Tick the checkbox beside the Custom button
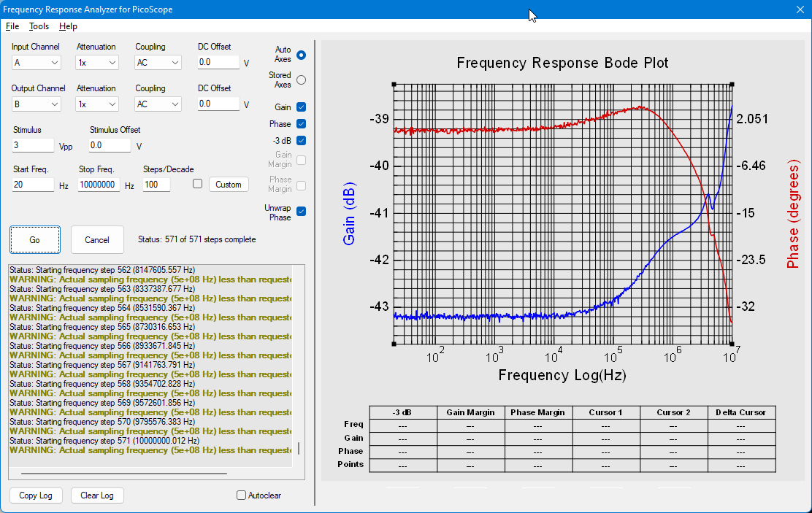Image resolution: width=812 pixels, height=513 pixels. click(197, 184)
